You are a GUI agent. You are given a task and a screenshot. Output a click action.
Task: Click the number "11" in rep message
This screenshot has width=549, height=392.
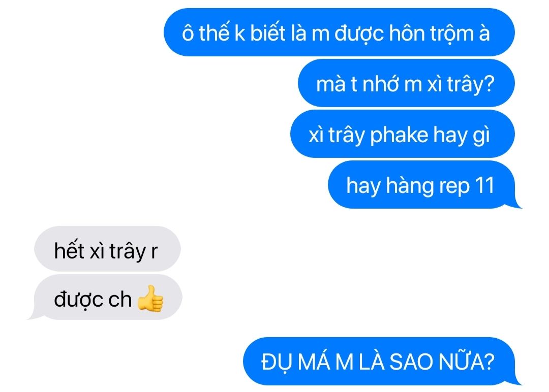tap(484, 185)
